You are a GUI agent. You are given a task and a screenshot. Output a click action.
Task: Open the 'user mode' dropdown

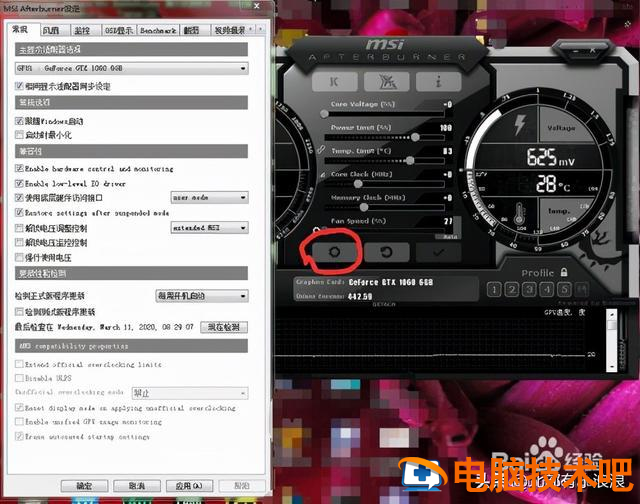tap(209, 198)
